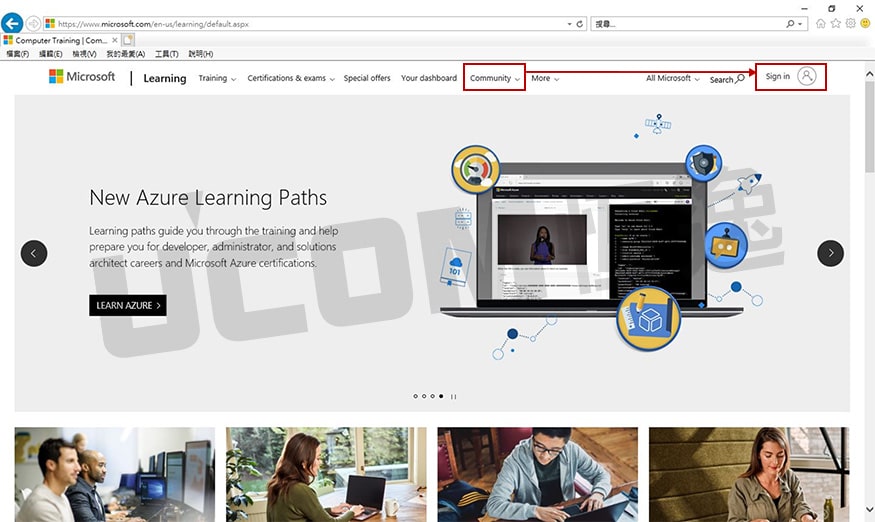Open address bar history dropdown arrow

(569, 24)
